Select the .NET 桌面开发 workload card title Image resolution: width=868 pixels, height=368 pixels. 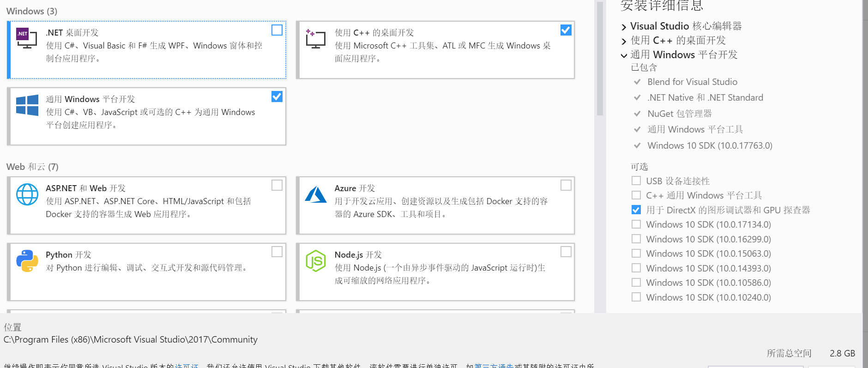[x=72, y=33]
